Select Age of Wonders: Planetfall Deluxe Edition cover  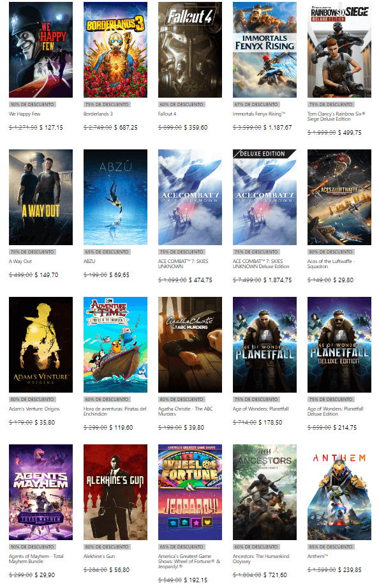pos(339,345)
